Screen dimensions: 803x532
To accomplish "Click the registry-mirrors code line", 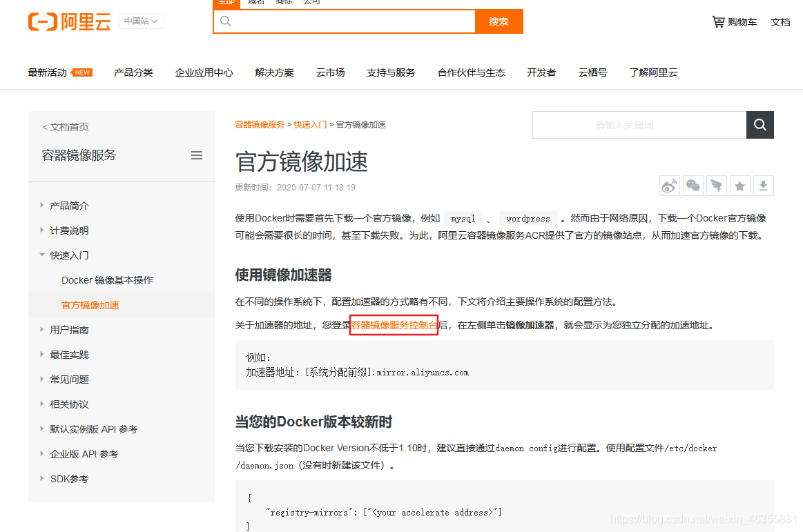I will [384, 513].
